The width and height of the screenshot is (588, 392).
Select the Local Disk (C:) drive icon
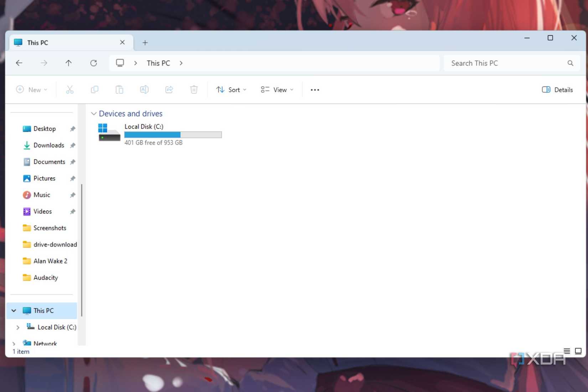pos(109,133)
